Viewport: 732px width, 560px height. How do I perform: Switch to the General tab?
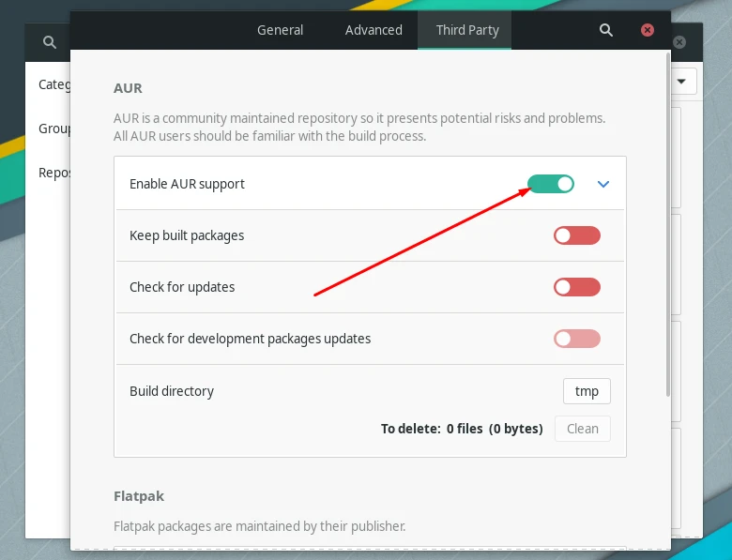point(280,30)
